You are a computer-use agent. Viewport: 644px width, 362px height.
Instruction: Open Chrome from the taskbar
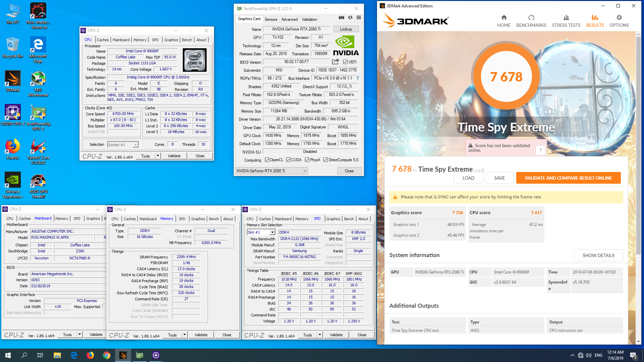click(x=107, y=355)
